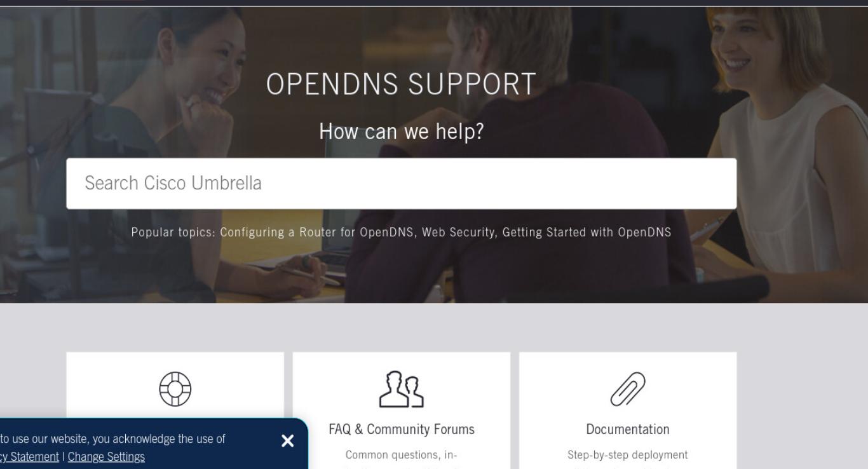Open Getting Started with OpenDNS topic
868x469 pixels.
(587, 232)
